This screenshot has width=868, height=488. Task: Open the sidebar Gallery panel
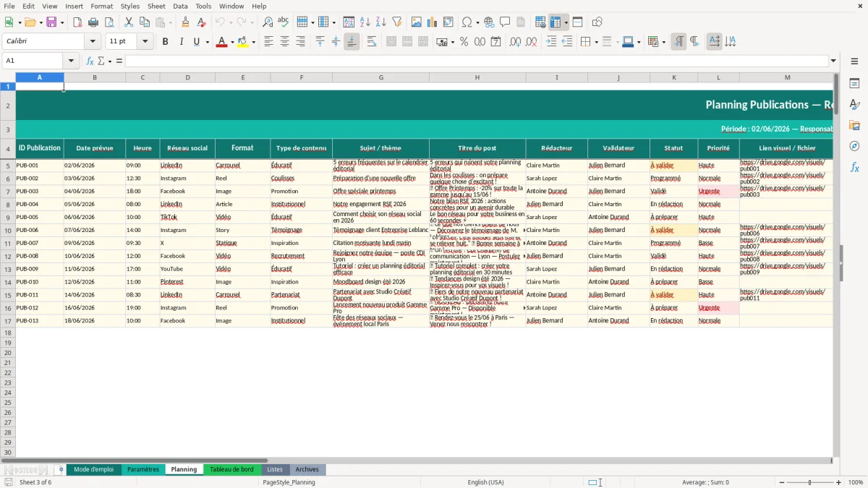click(854, 126)
